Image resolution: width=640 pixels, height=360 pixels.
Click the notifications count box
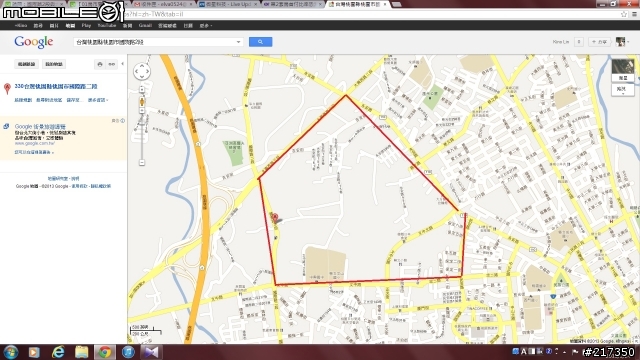[578, 42]
